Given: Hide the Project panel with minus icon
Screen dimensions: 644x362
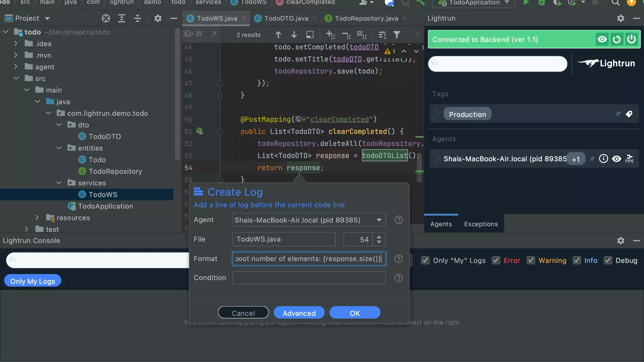Looking at the screenshot, I should (x=174, y=18).
